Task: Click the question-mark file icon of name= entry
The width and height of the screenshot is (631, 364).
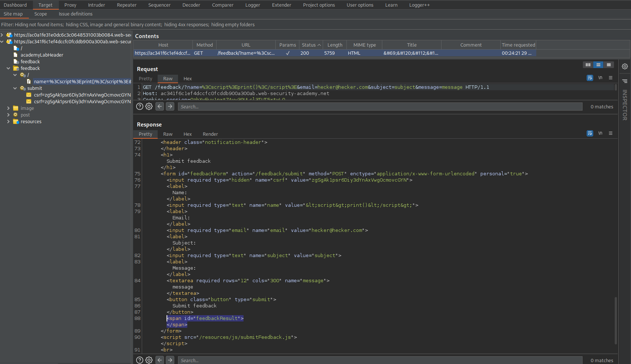Action: click(29, 82)
